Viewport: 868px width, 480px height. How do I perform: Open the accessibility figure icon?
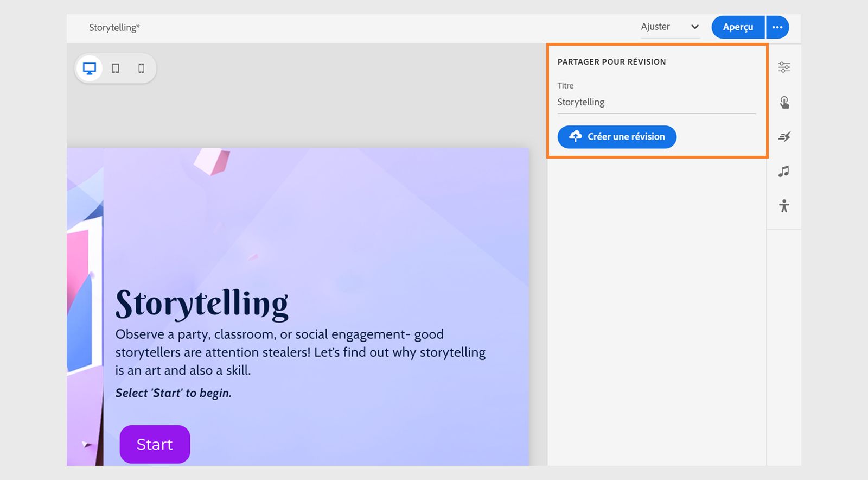tap(784, 206)
